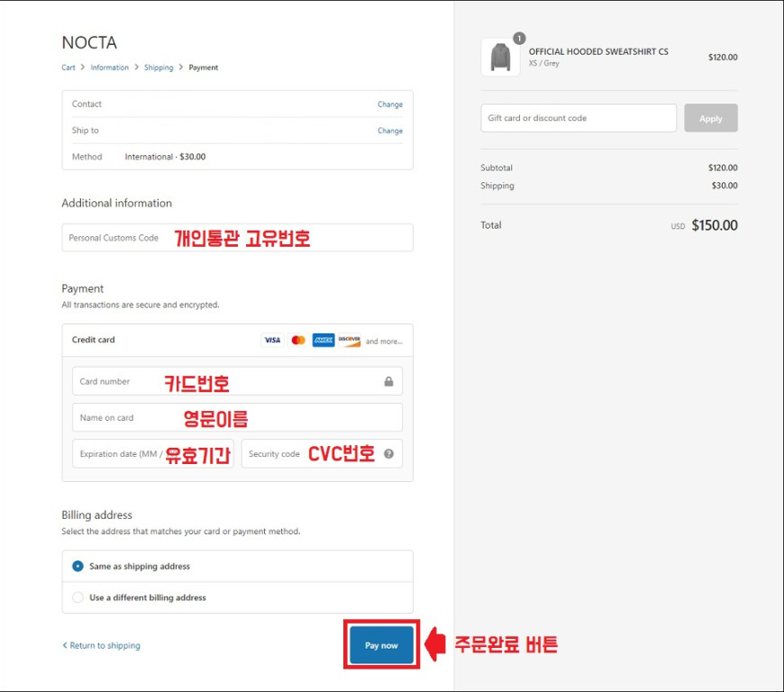Click the 'Additional information' heading
This screenshot has width=784, height=692.
[x=116, y=203]
